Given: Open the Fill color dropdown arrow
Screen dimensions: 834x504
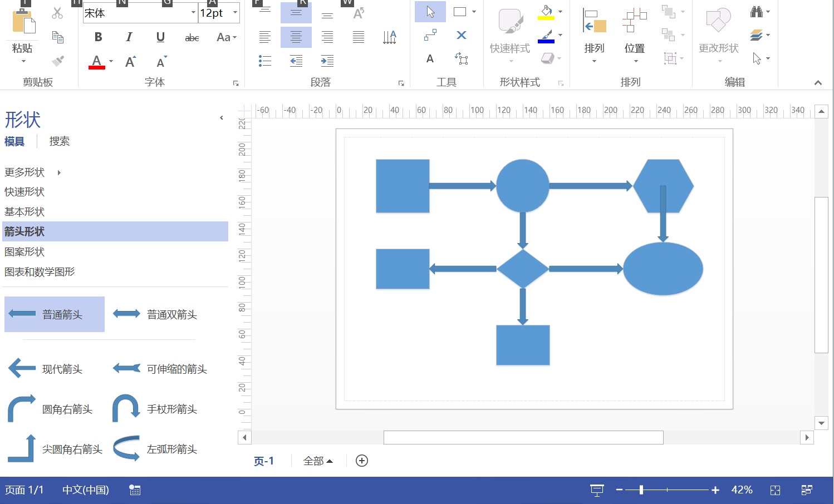Looking at the screenshot, I should (560, 12).
